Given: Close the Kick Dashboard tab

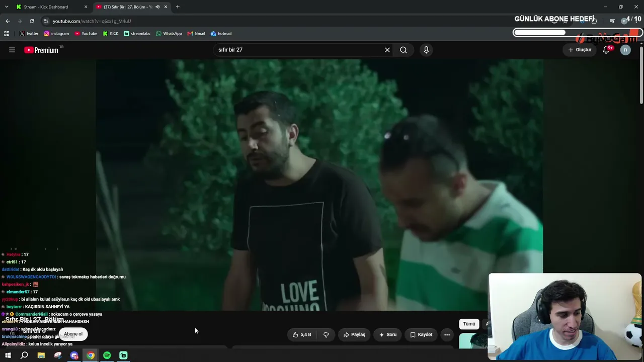Looking at the screenshot, I should coord(86,7).
